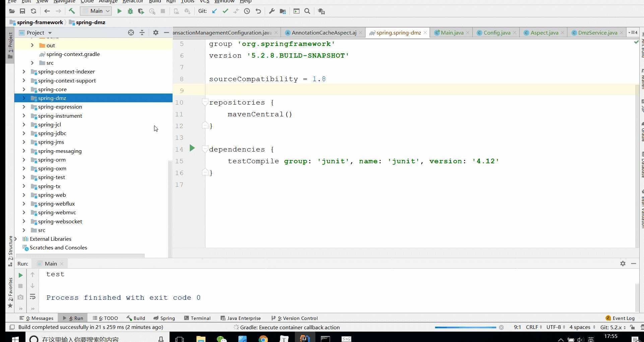Expand the out folder
This screenshot has width=644, height=342.
pyautogui.click(x=32, y=45)
